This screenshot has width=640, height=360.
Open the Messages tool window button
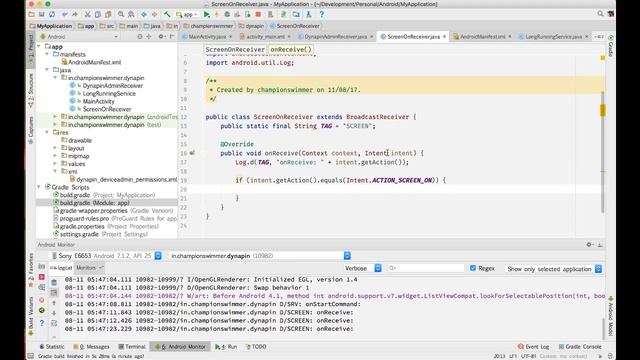pos(91,347)
